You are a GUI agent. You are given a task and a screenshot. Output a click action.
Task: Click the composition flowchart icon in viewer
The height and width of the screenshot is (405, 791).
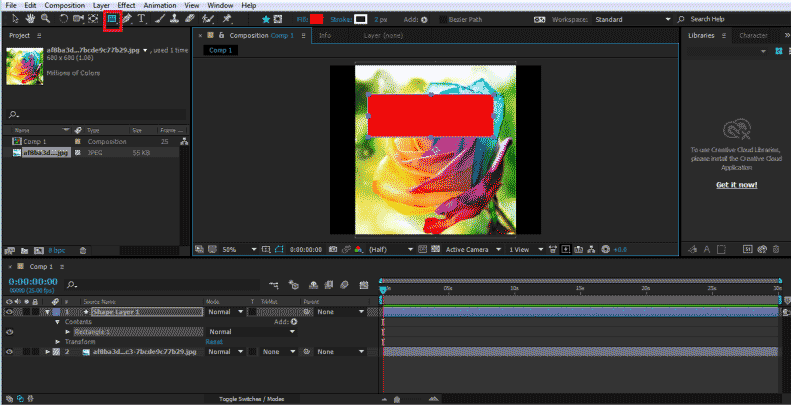592,249
